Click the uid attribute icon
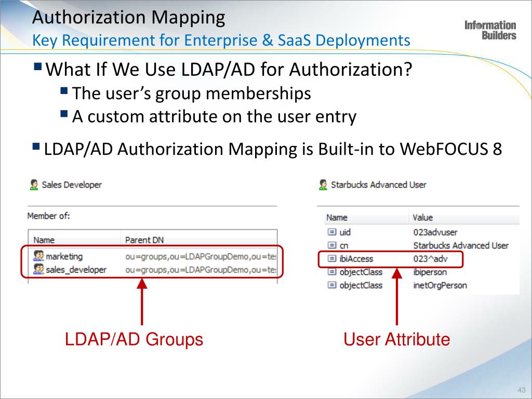This screenshot has width=532, height=399. coord(332,232)
